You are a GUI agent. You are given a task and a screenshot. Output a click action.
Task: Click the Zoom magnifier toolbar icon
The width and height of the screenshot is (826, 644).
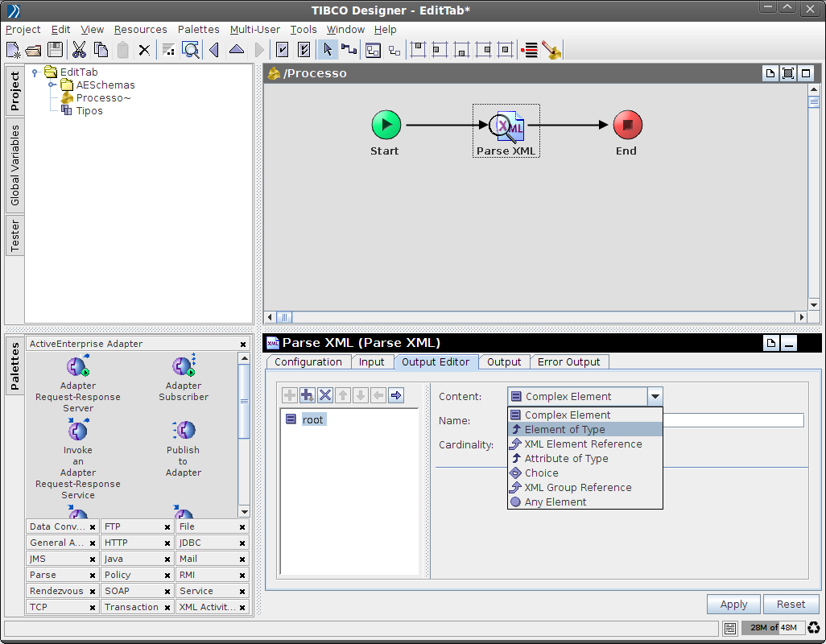pos(190,49)
